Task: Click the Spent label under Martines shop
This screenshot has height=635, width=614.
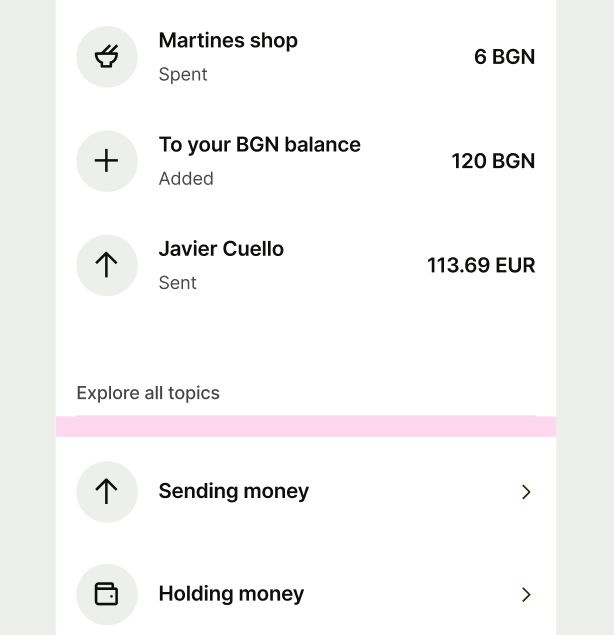Action: [183, 75]
